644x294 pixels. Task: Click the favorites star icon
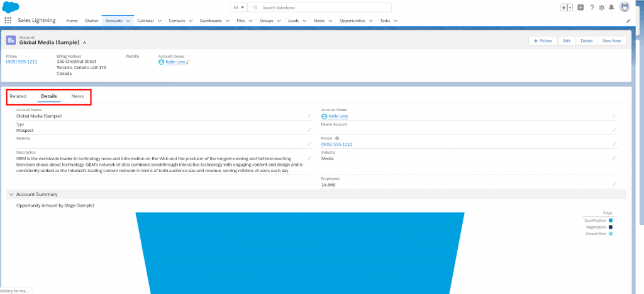click(x=563, y=8)
